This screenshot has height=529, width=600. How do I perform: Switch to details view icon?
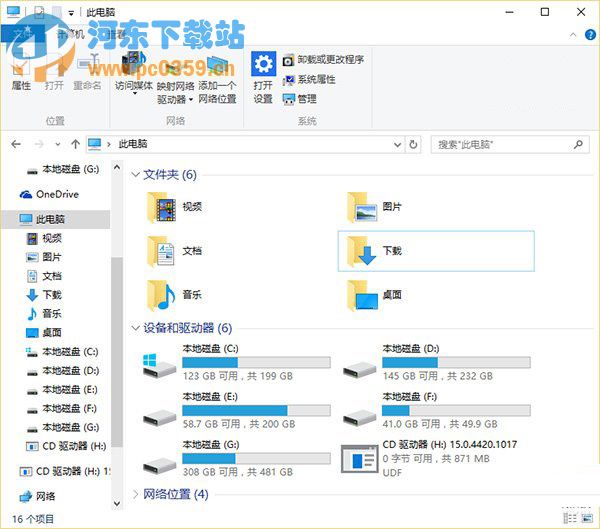[570, 518]
